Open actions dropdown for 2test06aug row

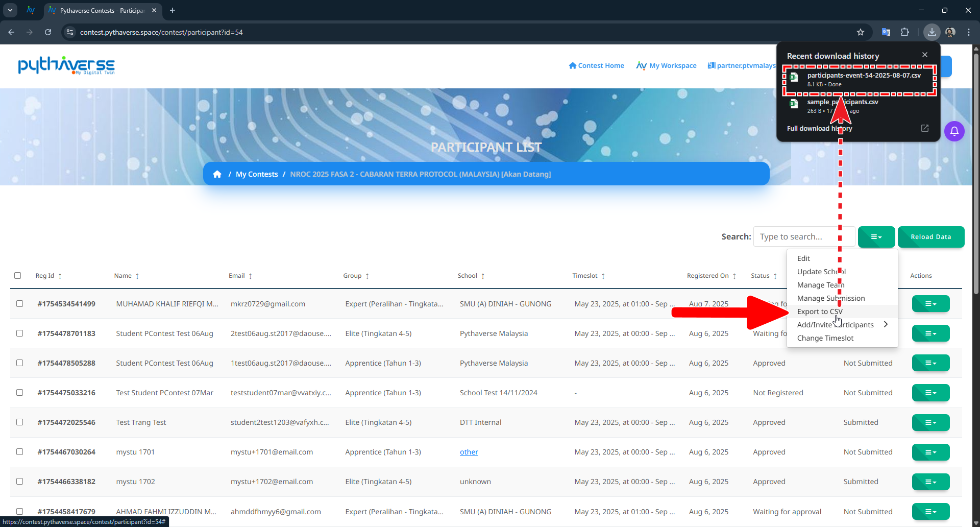[931, 333]
